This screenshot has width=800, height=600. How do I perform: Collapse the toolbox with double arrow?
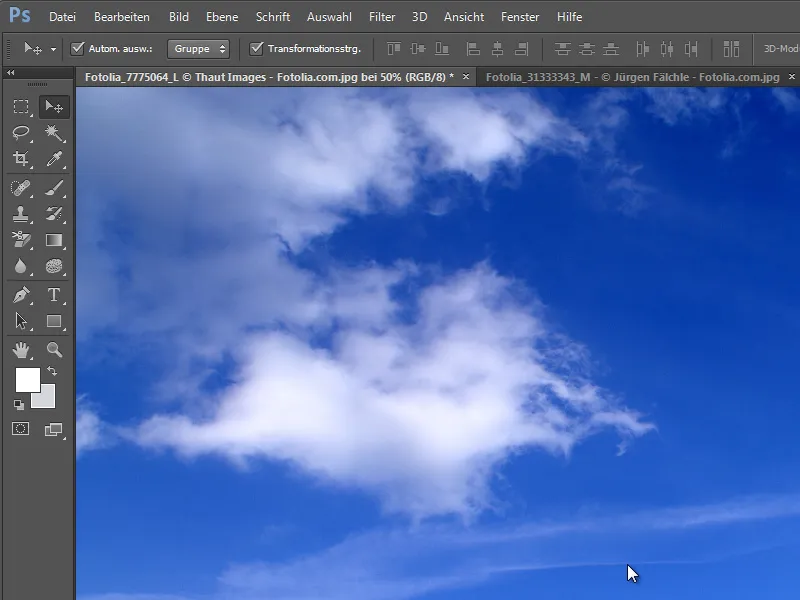11,73
